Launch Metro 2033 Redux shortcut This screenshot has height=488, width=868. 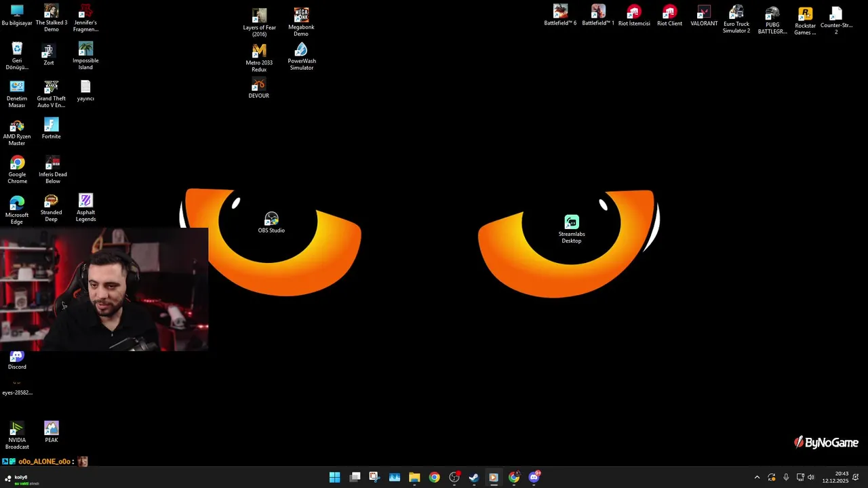point(259,58)
